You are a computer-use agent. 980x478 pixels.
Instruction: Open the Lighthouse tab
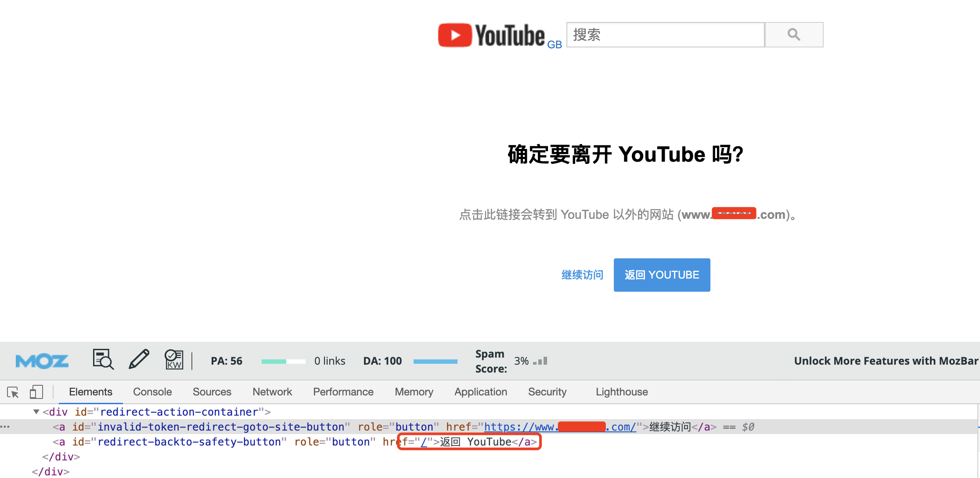click(621, 392)
